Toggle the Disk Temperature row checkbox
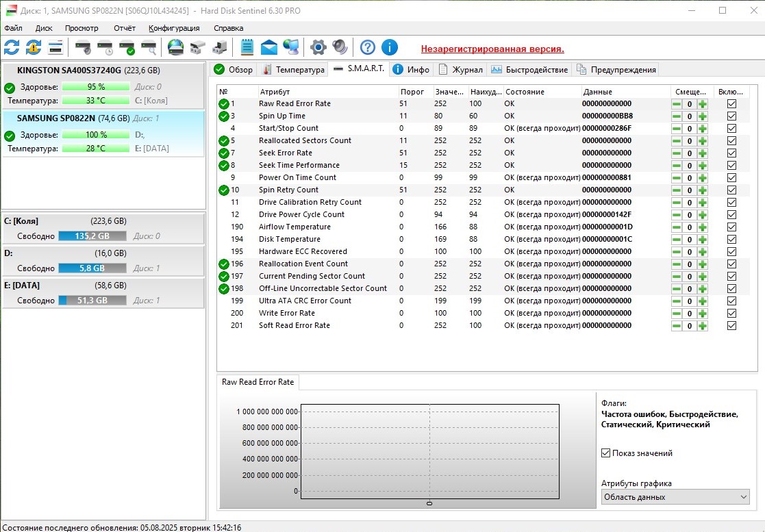765x532 pixels. tap(731, 240)
